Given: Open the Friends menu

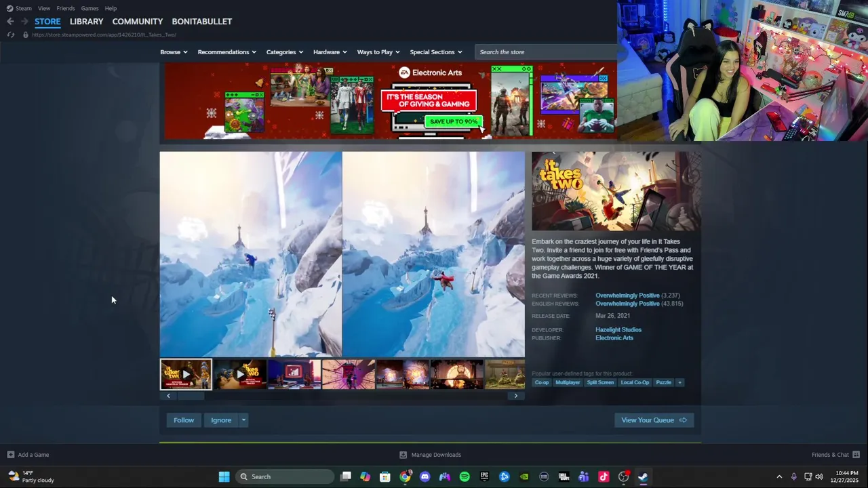Looking at the screenshot, I should [66, 8].
